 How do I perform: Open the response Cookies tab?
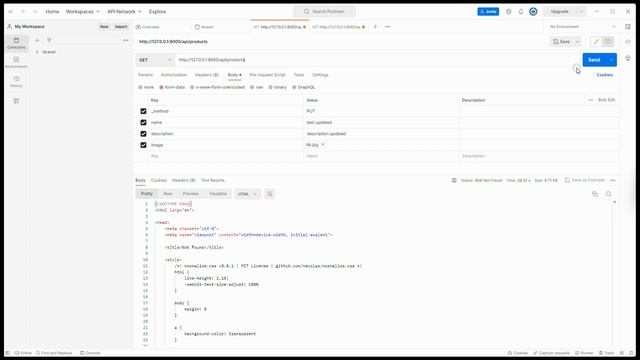[159, 180]
